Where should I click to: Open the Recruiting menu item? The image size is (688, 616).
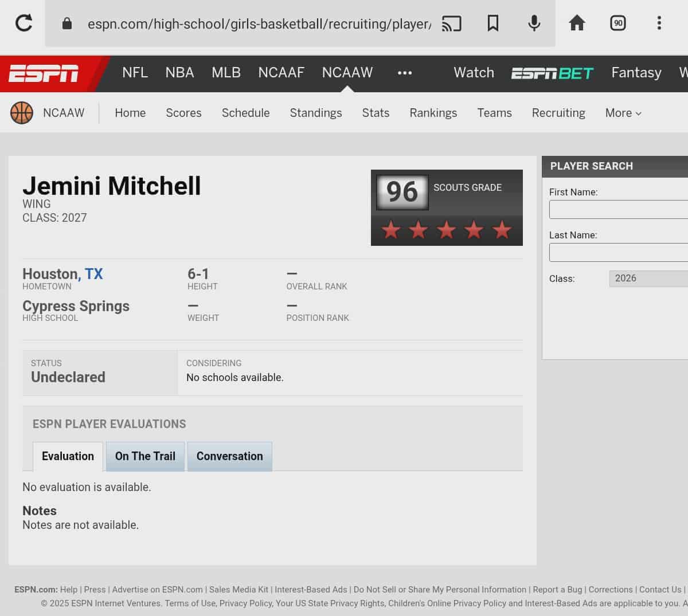click(558, 113)
